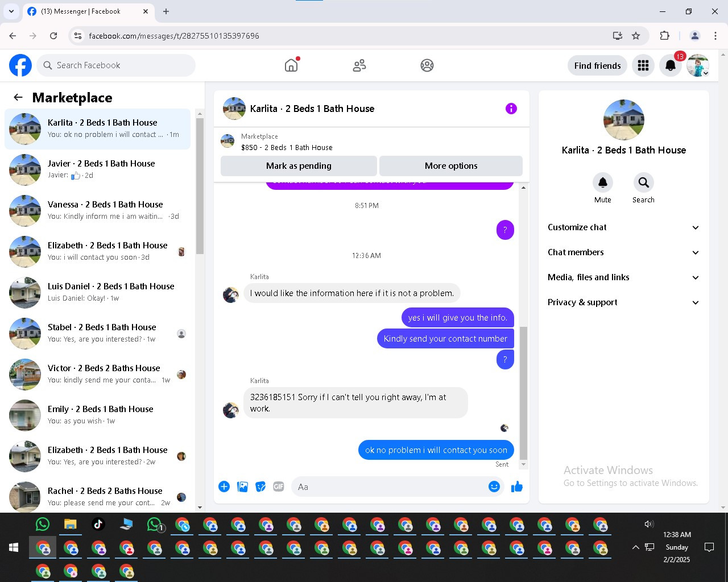Screen dimensions: 728x582
Task: Open Chrome three-dot menu
Action: coord(715,36)
